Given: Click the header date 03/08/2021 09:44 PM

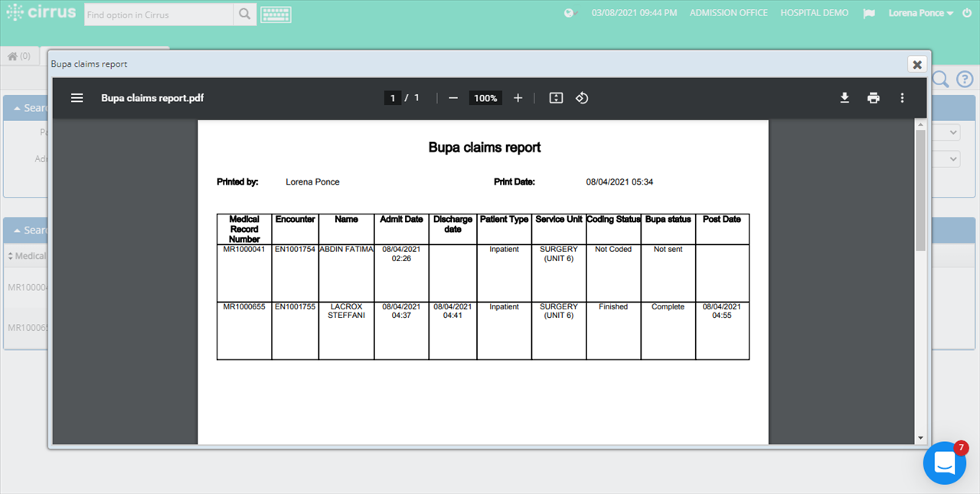Looking at the screenshot, I should coord(635,13).
